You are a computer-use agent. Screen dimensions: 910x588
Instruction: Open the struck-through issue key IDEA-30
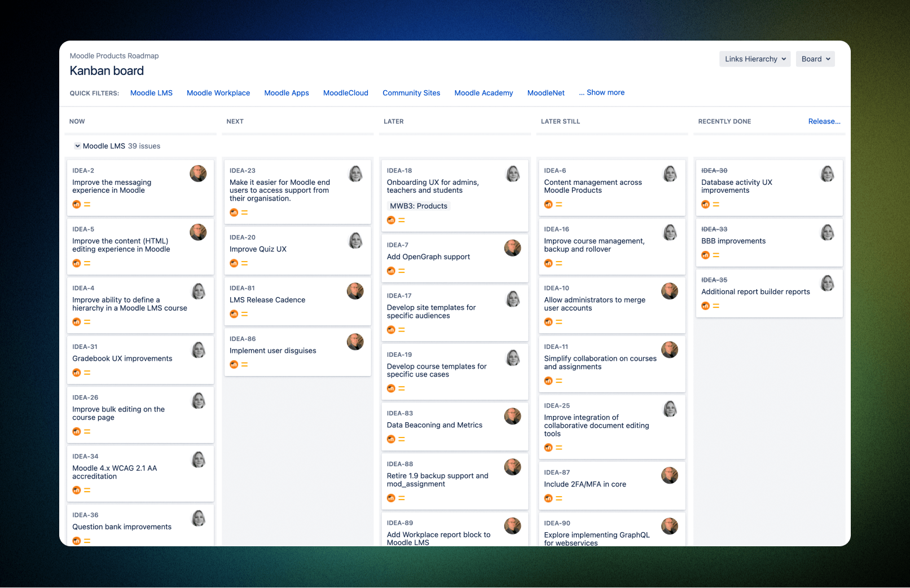[714, 170]
